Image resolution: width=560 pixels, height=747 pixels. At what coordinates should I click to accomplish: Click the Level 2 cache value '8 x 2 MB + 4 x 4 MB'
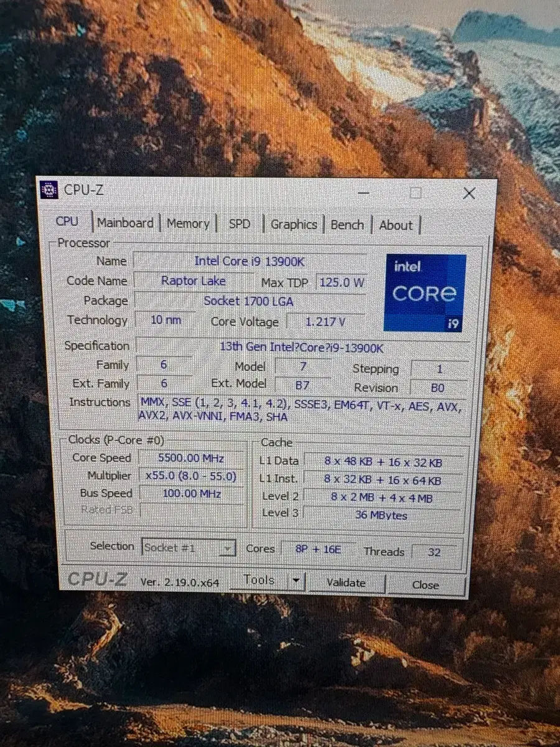point(383,498)
